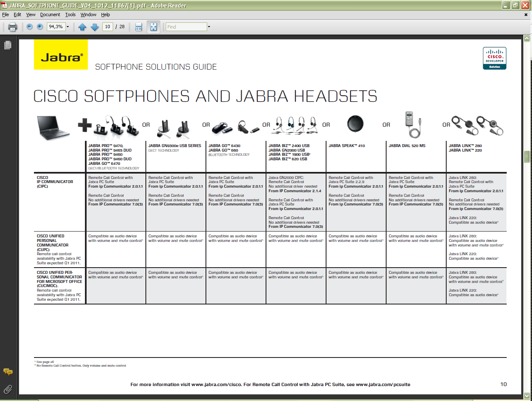Click the Print icon in the toolbar
Screen dimensions: 532x401
pyautogui.click(x=13, y=27)
